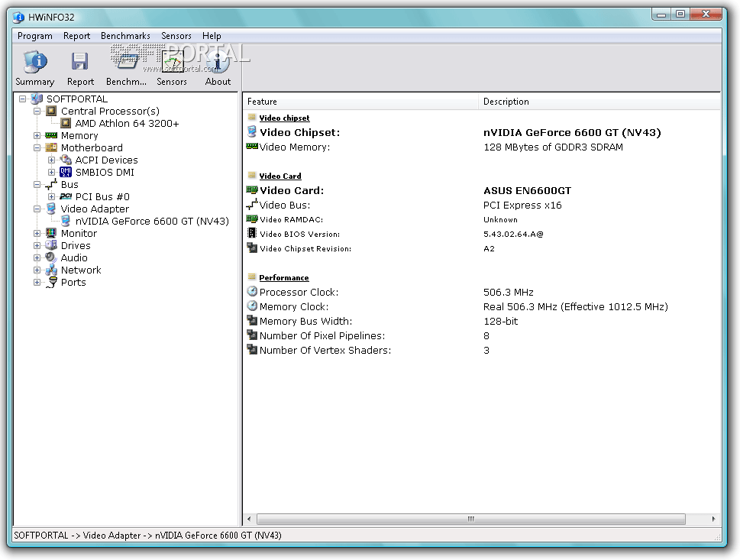Collapse the SOFTPORTAL root node
The width and height of the screenshot is (740, 560).
point(22,99)
